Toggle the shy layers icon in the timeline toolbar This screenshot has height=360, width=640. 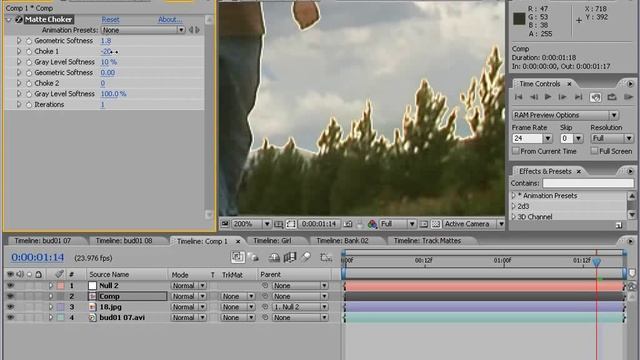coord(274,258)
